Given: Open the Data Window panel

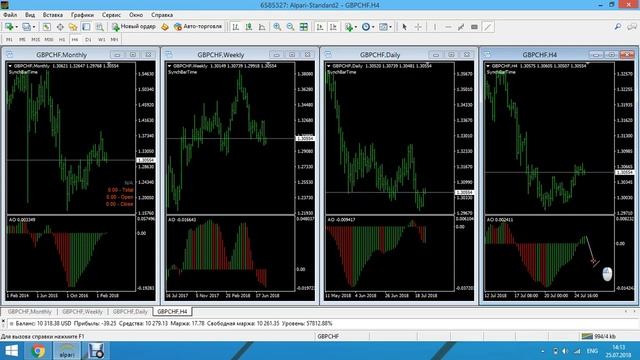Looking at the screenshot, I should tap(60, 27).
